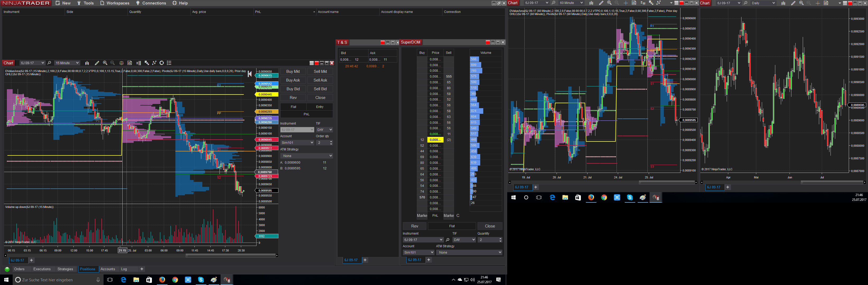The image size is (868, 285).
Task: Show data box in the Daily chart
Action: (826, 3)
